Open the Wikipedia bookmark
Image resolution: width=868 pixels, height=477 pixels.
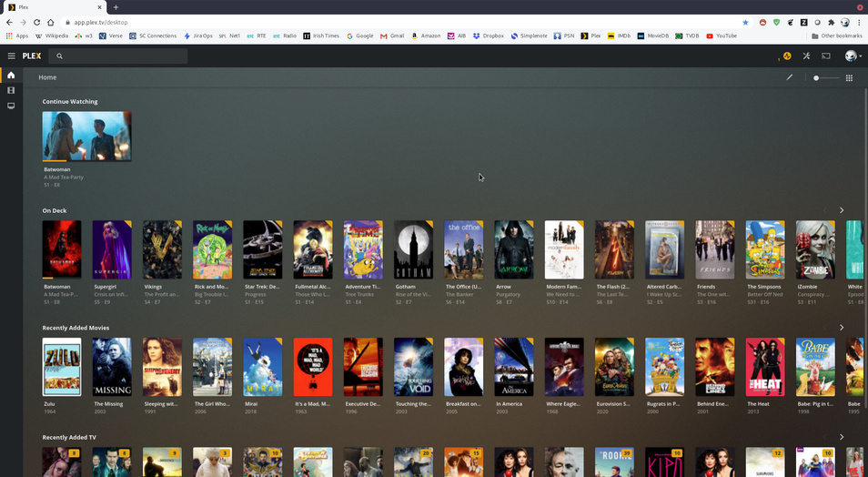(x=52, y=36)
